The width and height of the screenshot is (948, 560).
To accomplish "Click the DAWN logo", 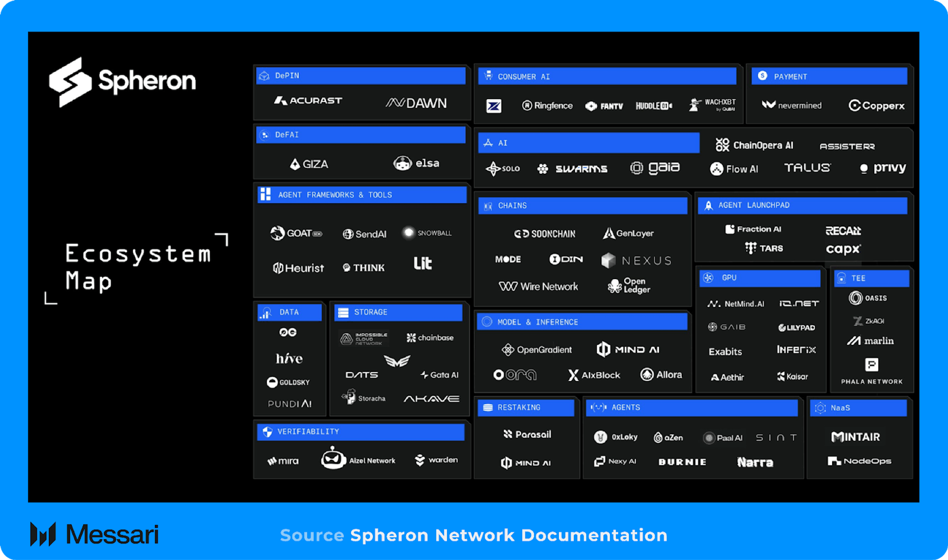I will pyautogui.click(x=416, y=103).
